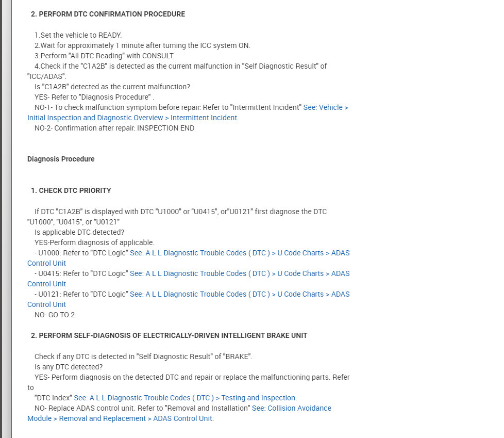Open the Intermittent Incident reference link

325,107
